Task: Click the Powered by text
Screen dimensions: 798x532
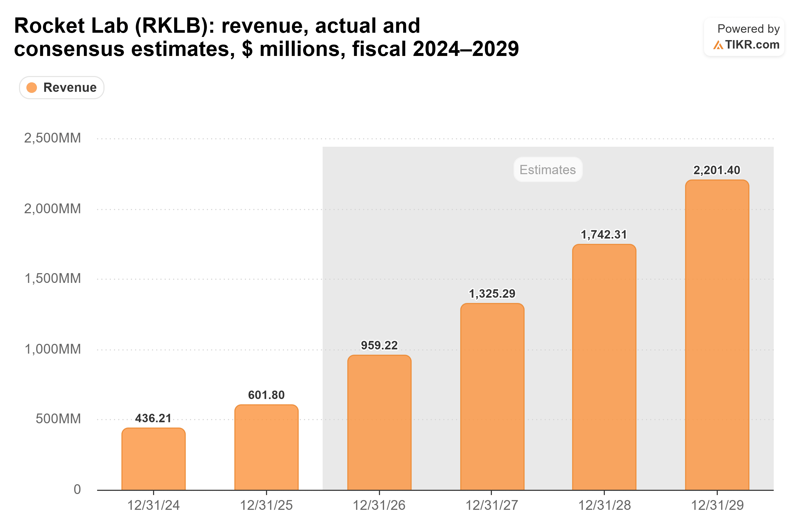Action: coord(749,29)
